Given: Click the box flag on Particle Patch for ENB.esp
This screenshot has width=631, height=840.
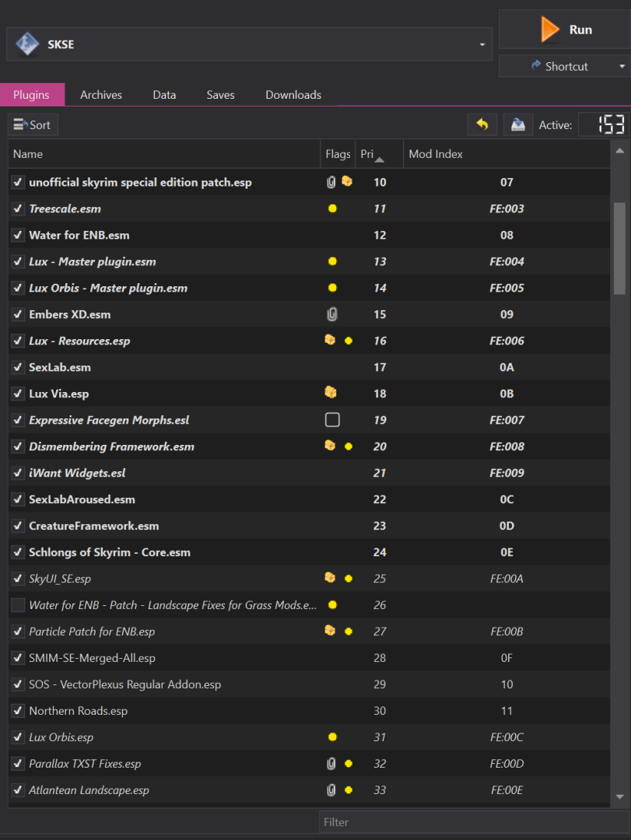Looking at the screenshot, I should (330, 630).
